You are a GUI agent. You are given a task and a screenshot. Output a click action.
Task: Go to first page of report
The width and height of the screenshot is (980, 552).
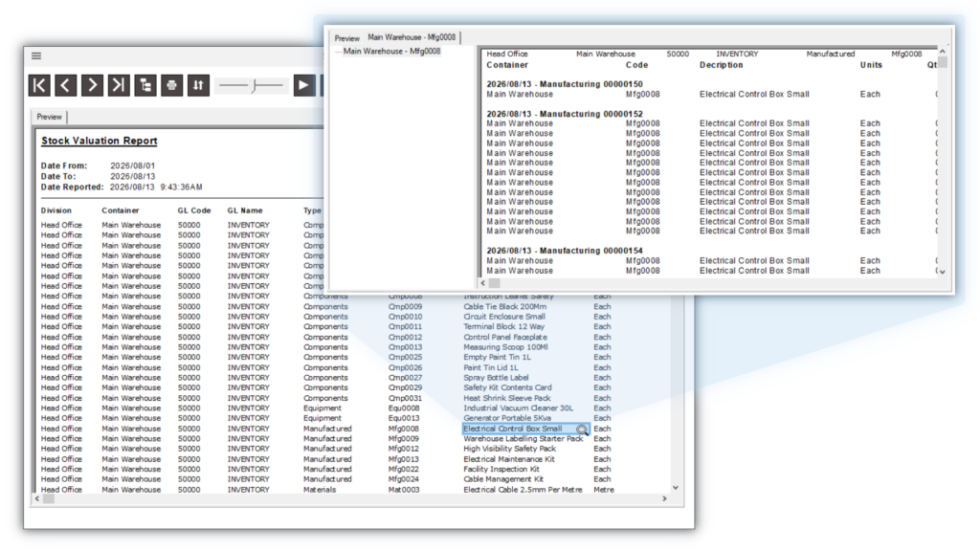39,85
